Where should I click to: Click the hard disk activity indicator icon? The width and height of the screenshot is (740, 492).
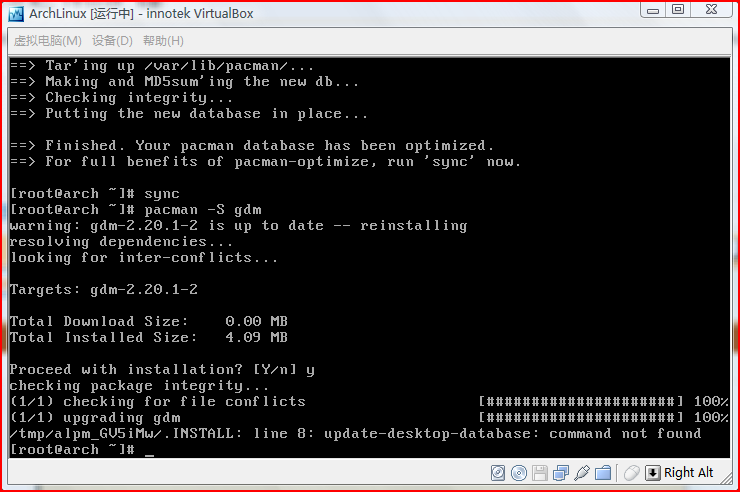(x=498, y=473)
